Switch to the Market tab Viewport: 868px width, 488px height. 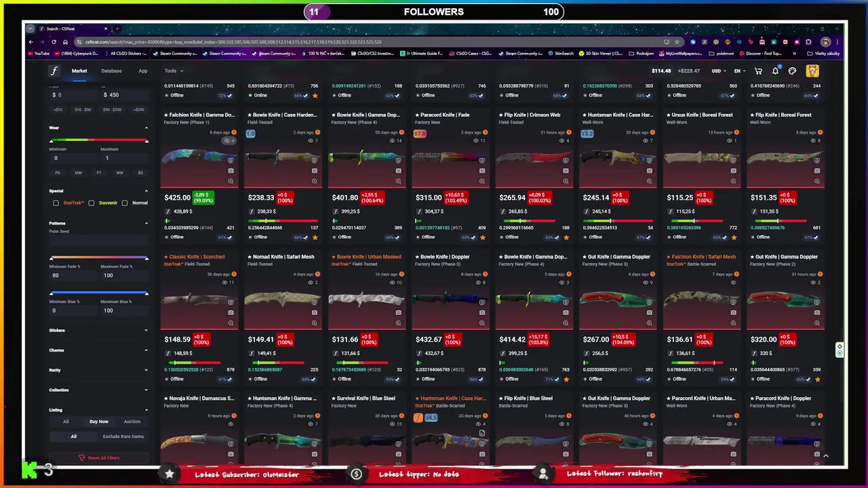79,71
